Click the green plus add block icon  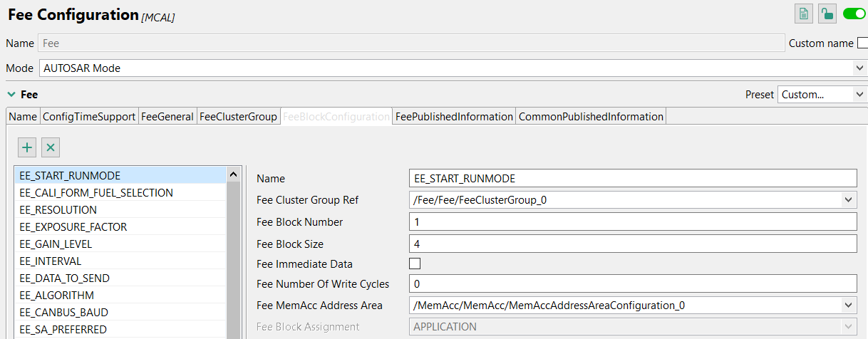27,147
